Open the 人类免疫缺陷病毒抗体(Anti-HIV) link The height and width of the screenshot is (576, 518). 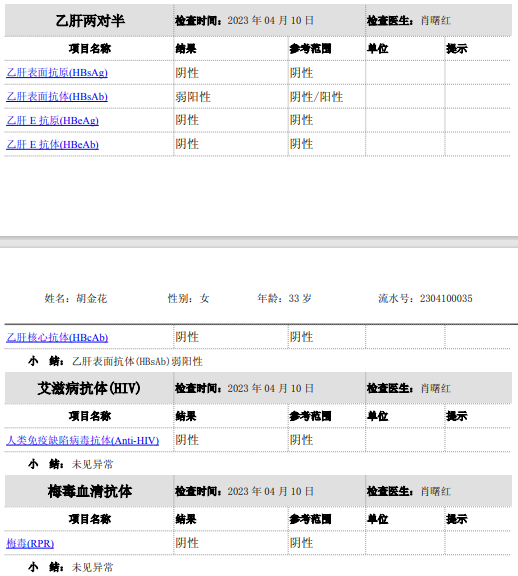pyautogui.click(x=83, y=440)
